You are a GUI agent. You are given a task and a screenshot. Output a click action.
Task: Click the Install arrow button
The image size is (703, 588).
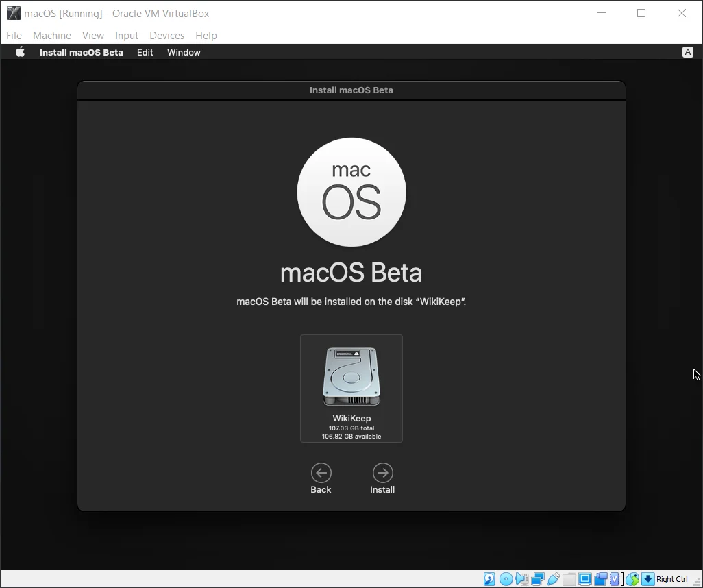pyautogui.click(x=382, y=473)
